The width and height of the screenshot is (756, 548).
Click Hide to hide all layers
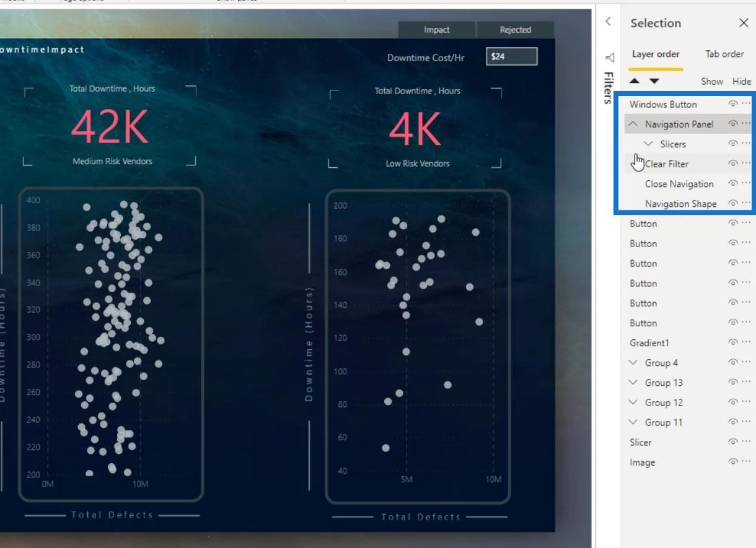742,81
